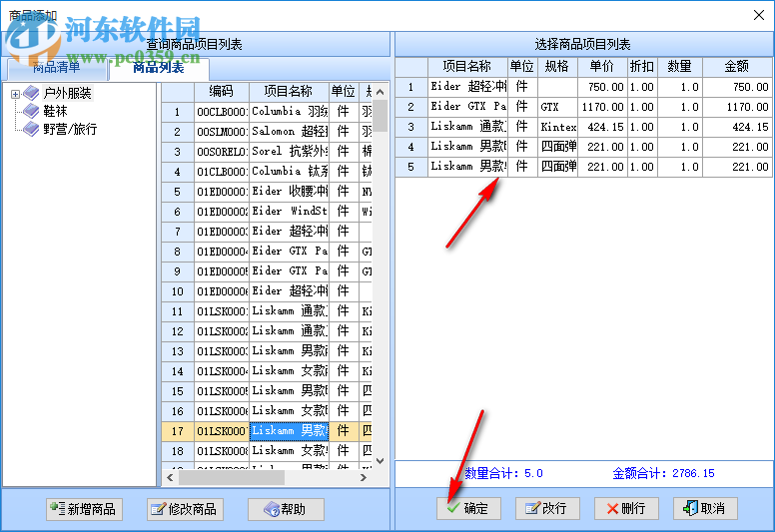
Task: Select the 野营/旅行 tree item
Action: tap(70, 129)
